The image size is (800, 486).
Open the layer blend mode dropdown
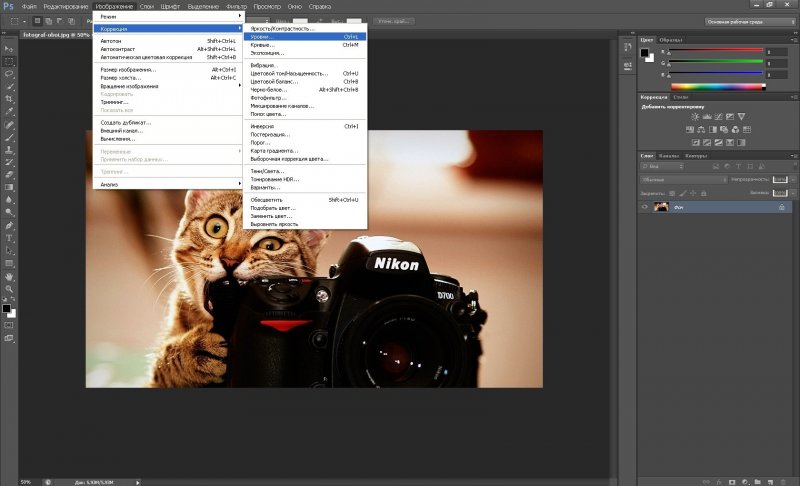[684, 180]
